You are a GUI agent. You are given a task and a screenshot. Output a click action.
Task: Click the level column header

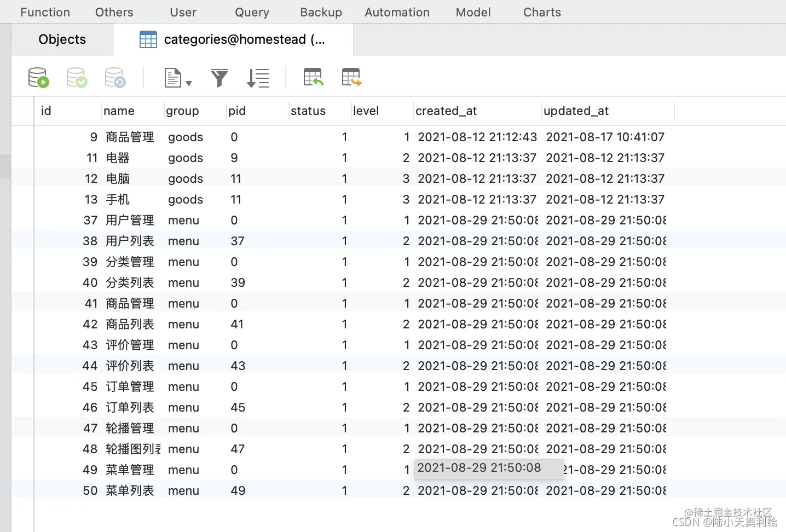pos(382,111)
